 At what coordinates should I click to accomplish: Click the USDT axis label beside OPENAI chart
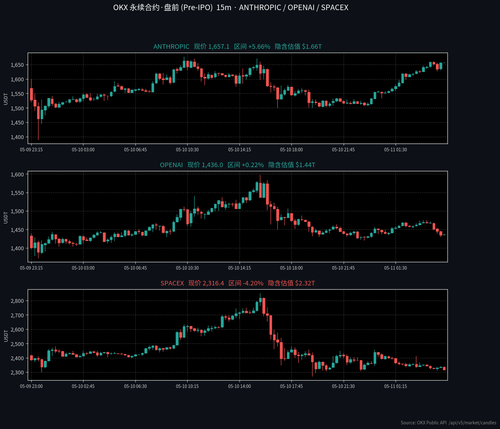pos(6,218)
